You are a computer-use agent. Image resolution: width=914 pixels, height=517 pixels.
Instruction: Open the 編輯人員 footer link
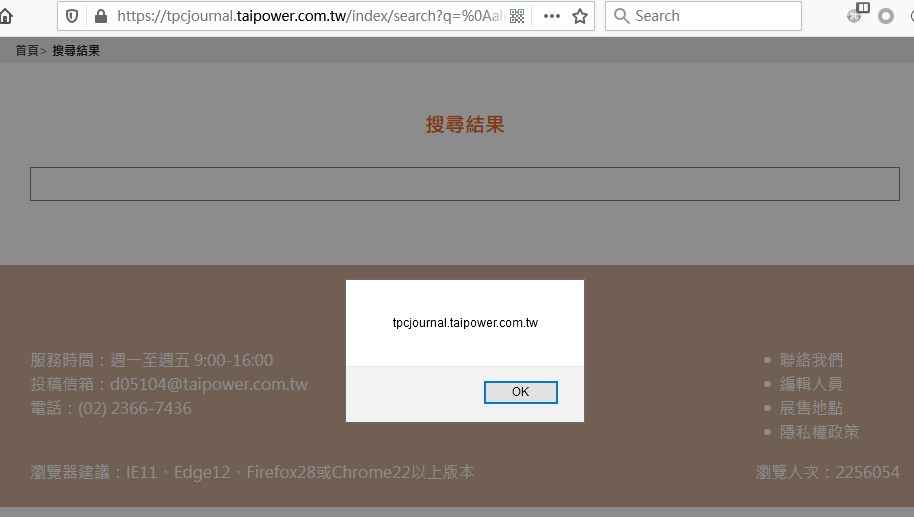(811, 384)
